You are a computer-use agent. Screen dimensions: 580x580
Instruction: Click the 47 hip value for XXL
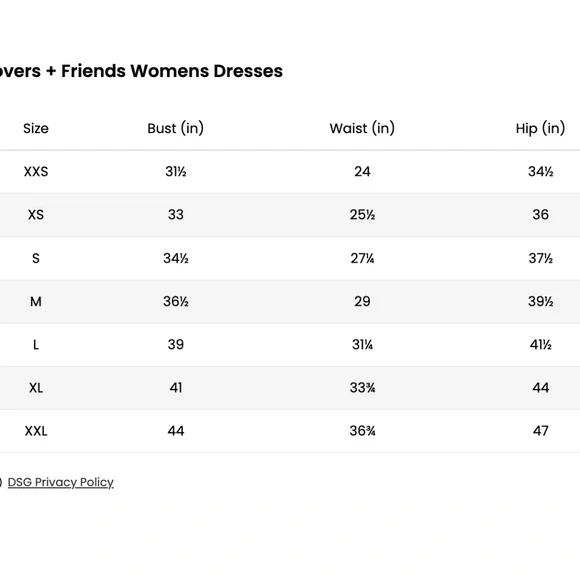[x=540, y=431]
